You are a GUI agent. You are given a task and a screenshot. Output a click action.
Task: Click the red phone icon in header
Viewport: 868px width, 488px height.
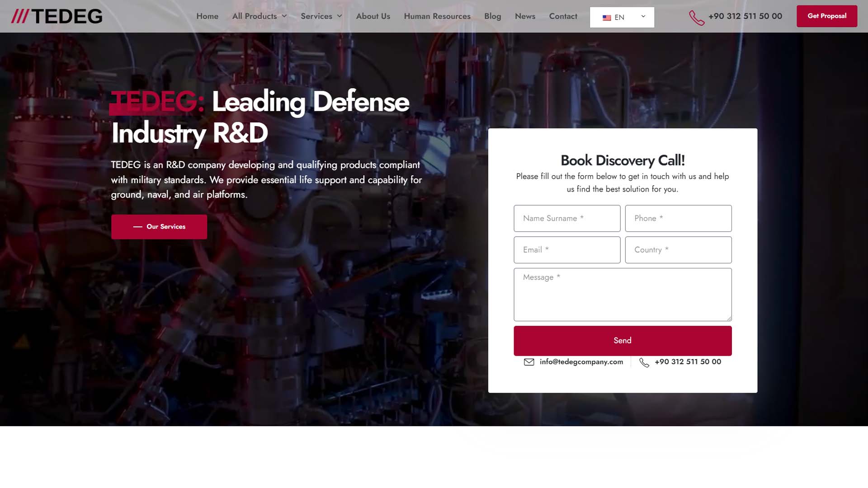pyautogui.click(x=696, y=18)
